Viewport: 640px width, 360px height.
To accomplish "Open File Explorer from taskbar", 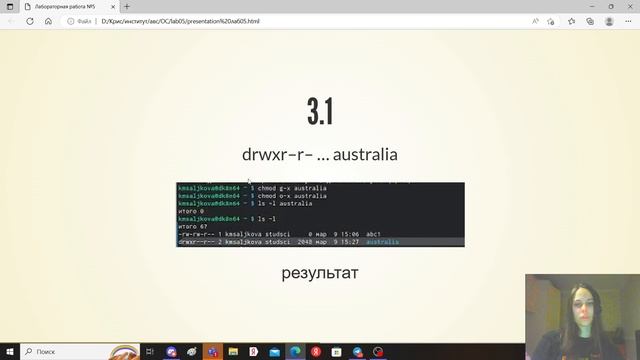I will tap(233, 351).
